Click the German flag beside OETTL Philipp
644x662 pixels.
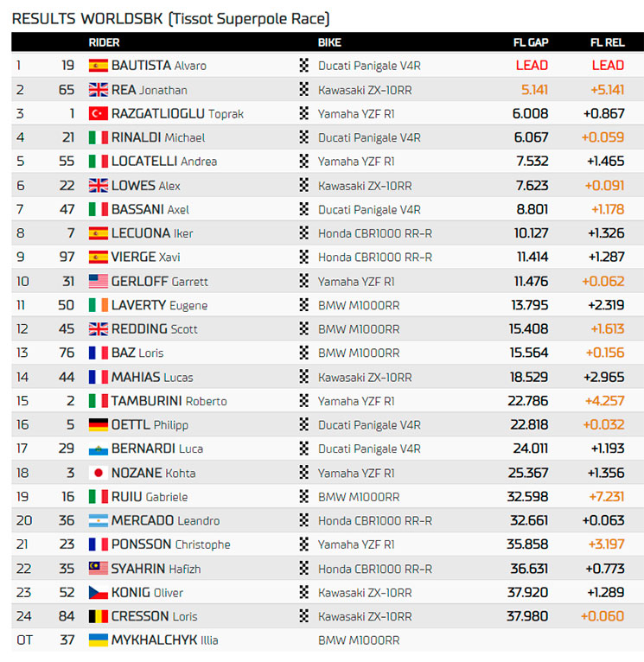tap(98, 424)
